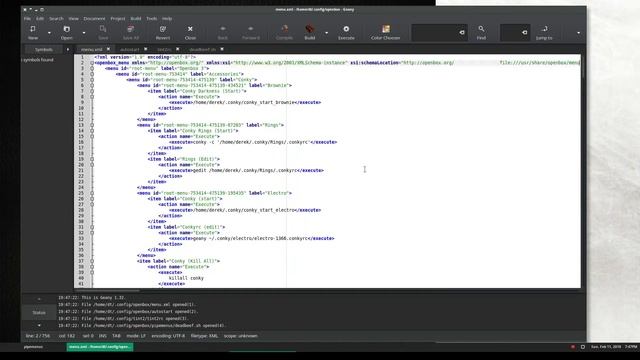Click the 'line: 2 / 756' status entry
This screenshot has height=360, width=640.
tap(38, 336)
